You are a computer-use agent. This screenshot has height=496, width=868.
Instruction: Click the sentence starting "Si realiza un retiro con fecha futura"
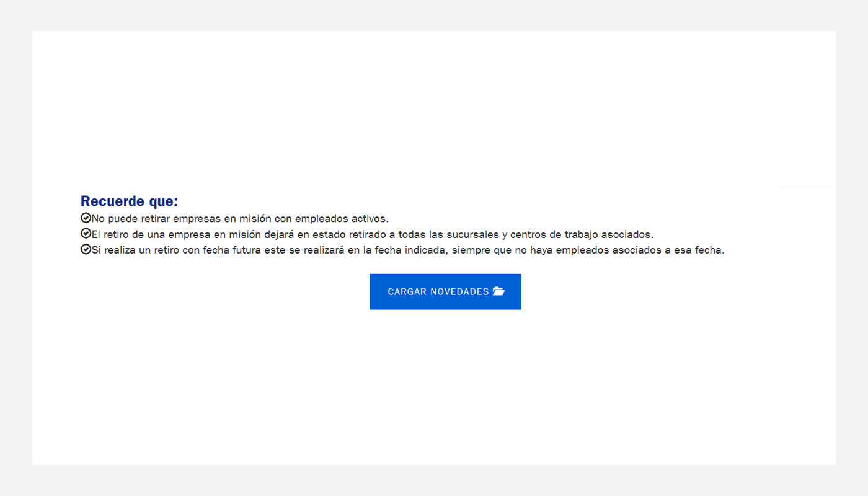tap(408, 251)
